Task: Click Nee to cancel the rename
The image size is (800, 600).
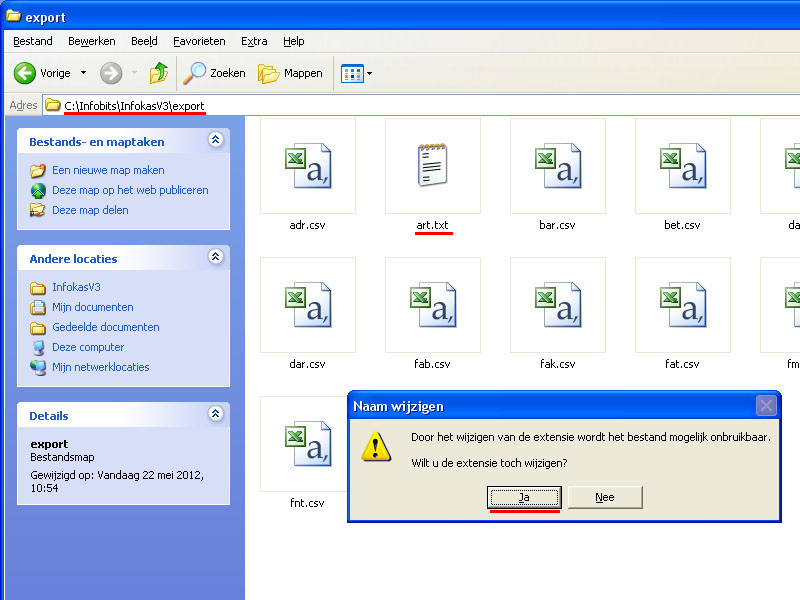Action: (x=605, y=497)
